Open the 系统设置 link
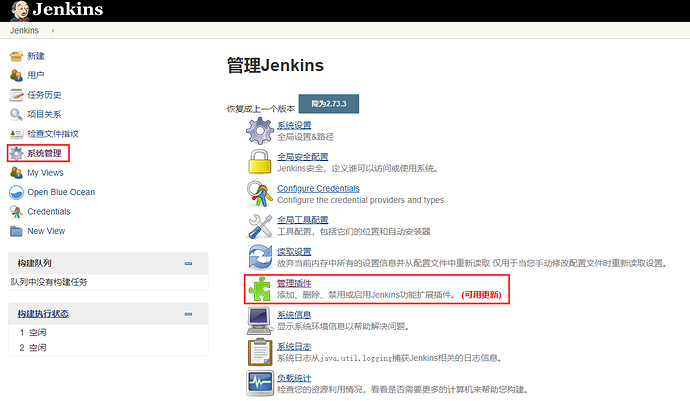The height and width of the screenshot is (401, 690). [294, 125]
